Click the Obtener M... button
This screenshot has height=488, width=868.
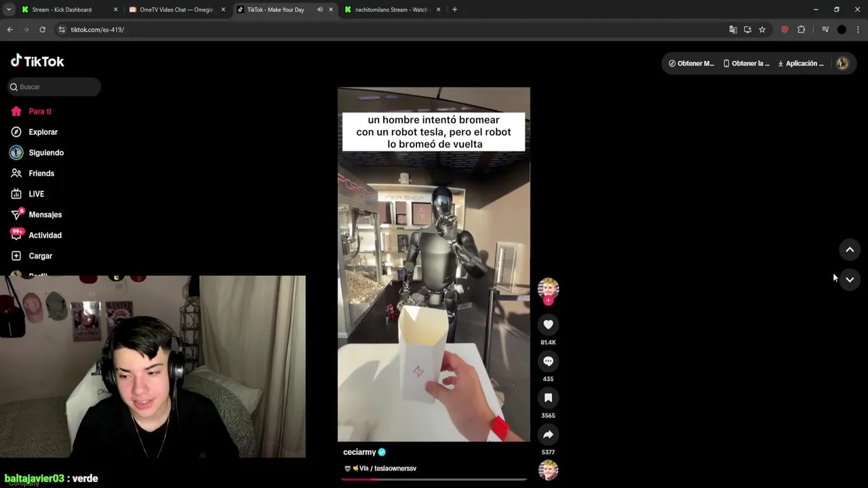[691, 64]
